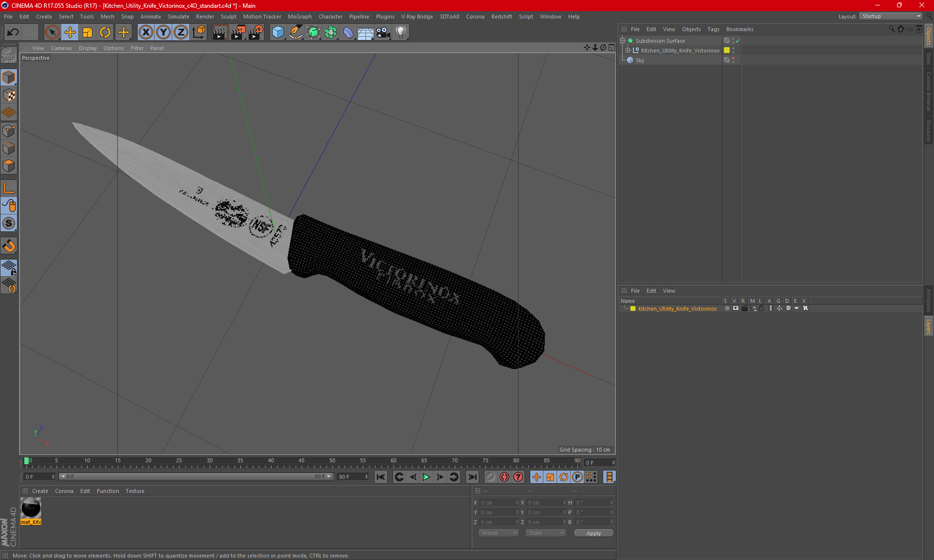
Task: Switch to Polygons mode
Action: (9, 166)
